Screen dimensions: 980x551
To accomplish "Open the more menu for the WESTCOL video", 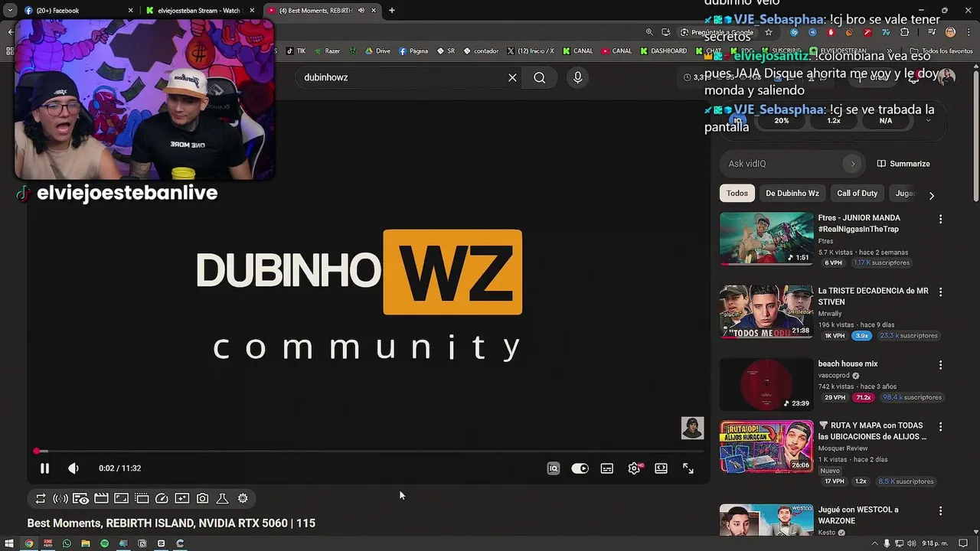I will click(940, 510).
